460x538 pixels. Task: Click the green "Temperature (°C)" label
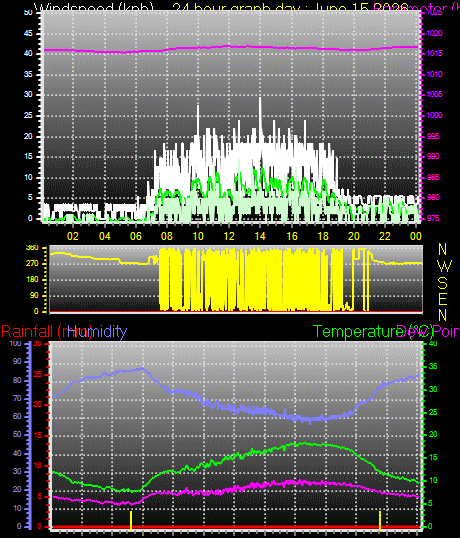pos(374,331)
